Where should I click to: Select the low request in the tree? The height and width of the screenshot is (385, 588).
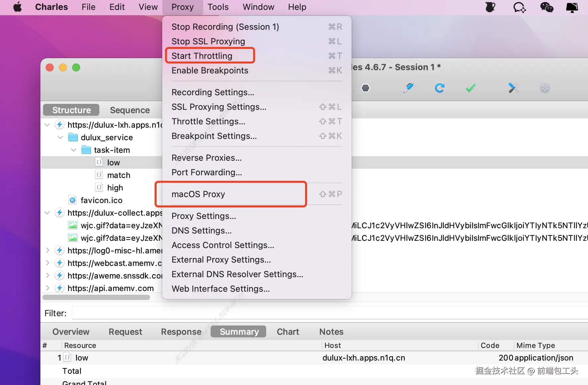(114, 162)
